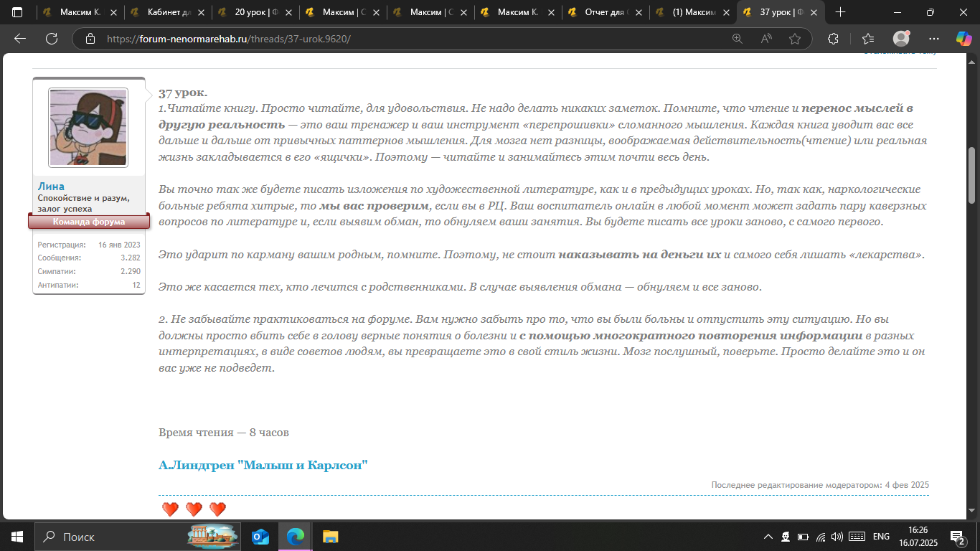Launch Outlook from the taskbar
The image size is (980, 551).
(x=260, y=537)
